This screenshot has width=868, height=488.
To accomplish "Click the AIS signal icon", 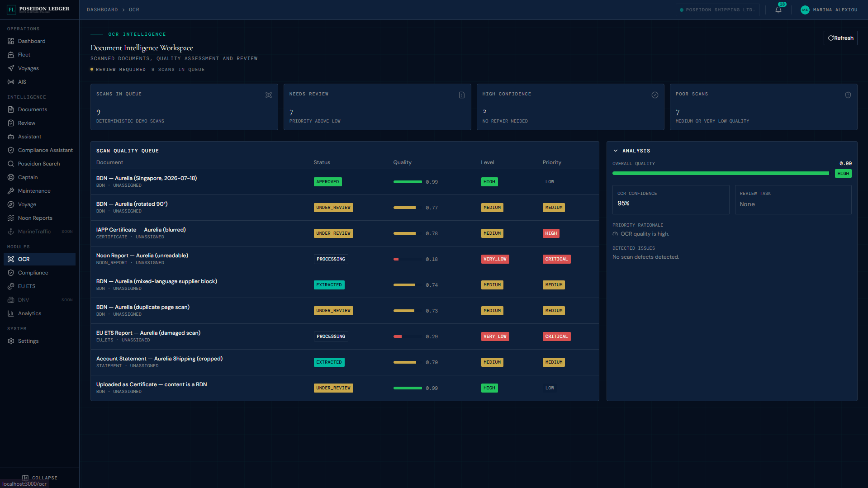I will click(11, 82).
